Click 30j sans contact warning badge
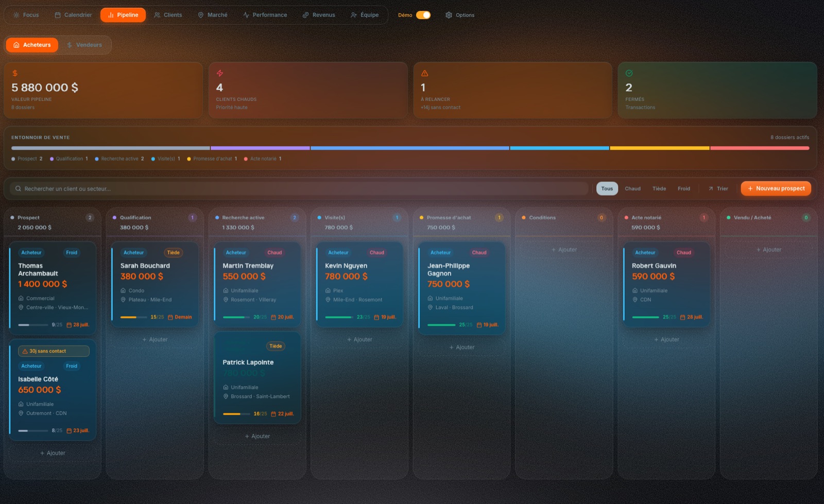The image size is (824, 504). click(x=54, y=351)
